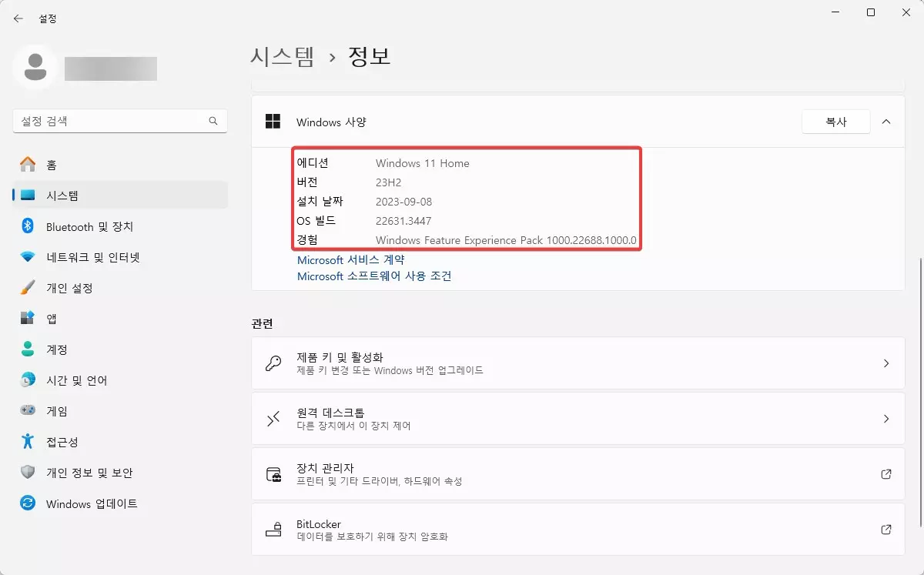The height and width of the screenshot is (575, 924).
Task: Click the 복사 button
Action: tap(836, 122)
